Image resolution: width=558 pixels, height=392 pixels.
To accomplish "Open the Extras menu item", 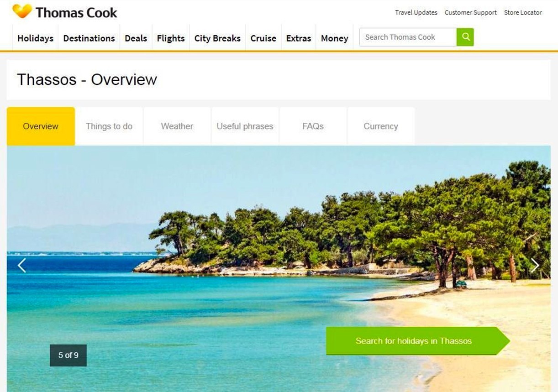I will click(x=299, y=38).
